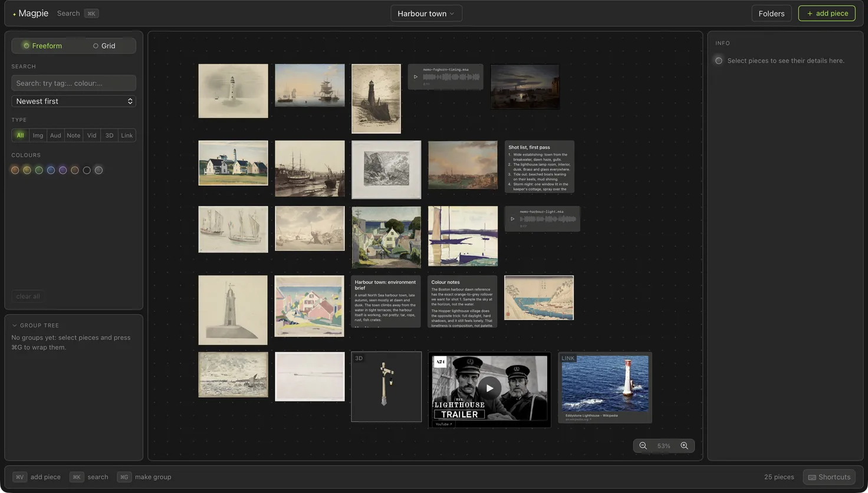This screenshot has width=868, height=493.
Task: Select the black colour filter swatch
Action: click(x=87, y=170)
